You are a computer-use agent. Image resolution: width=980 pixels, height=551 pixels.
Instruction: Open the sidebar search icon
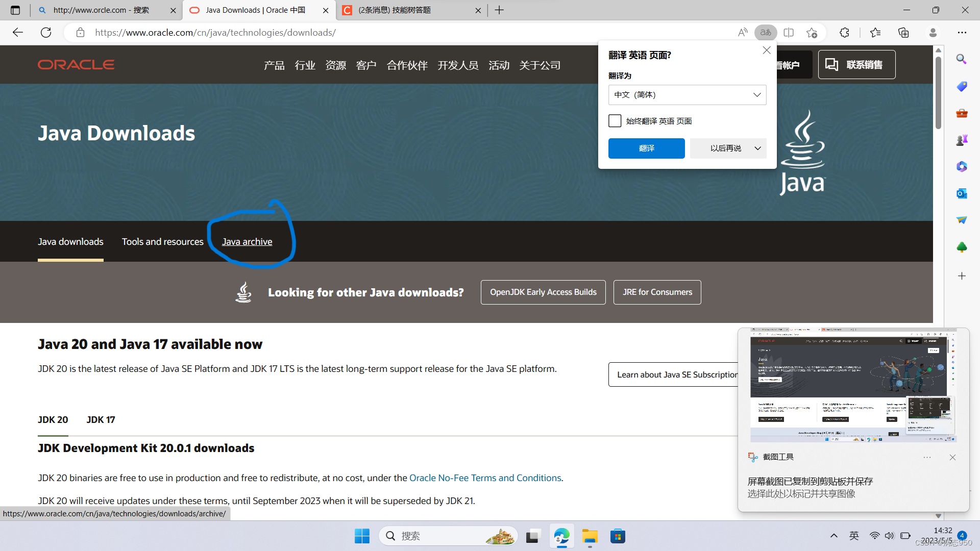tap(962, 59)
